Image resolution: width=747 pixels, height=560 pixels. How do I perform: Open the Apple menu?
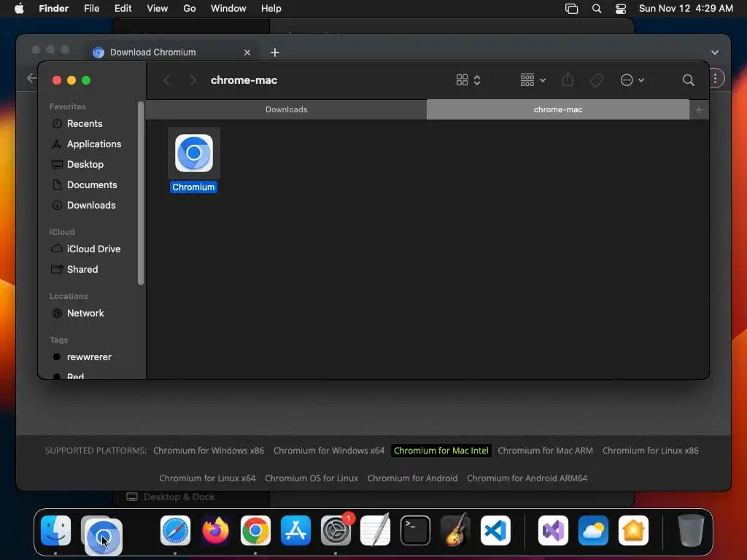point(19,9)
